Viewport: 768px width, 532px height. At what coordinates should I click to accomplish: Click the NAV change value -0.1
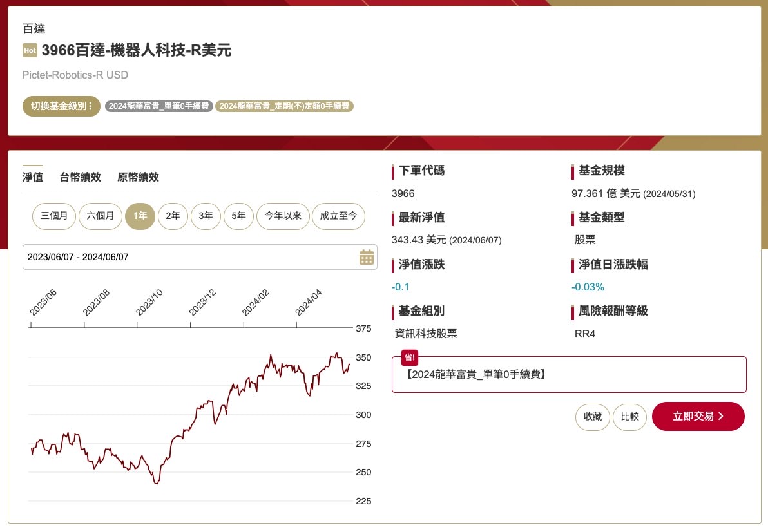[400, 287]
